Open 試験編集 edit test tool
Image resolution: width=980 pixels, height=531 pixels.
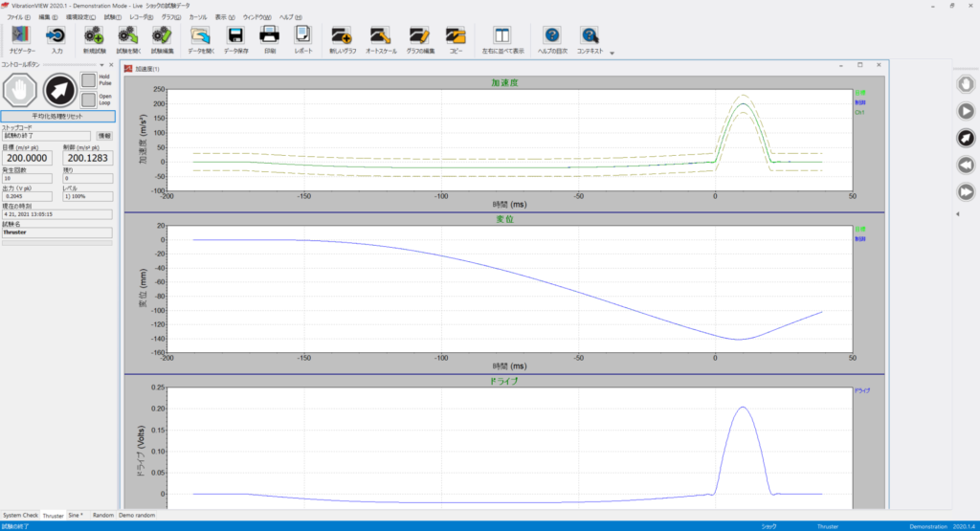click(162, 40)
